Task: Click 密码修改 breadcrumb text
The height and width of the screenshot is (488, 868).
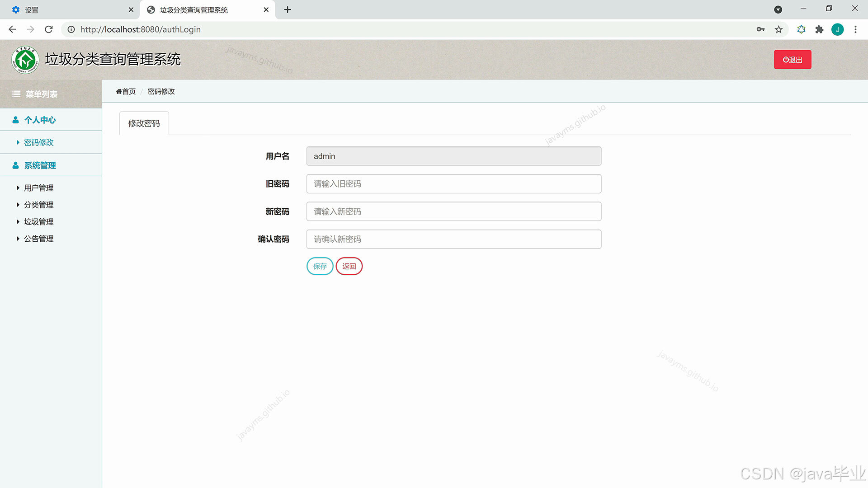Action: click(x=161, y=91)
